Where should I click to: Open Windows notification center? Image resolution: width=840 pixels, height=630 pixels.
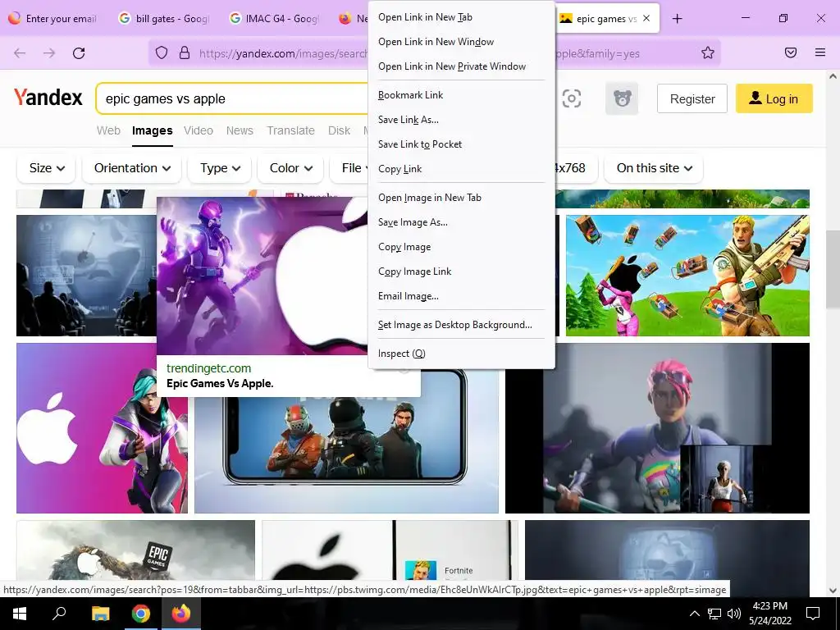click(x=813, y=614)
